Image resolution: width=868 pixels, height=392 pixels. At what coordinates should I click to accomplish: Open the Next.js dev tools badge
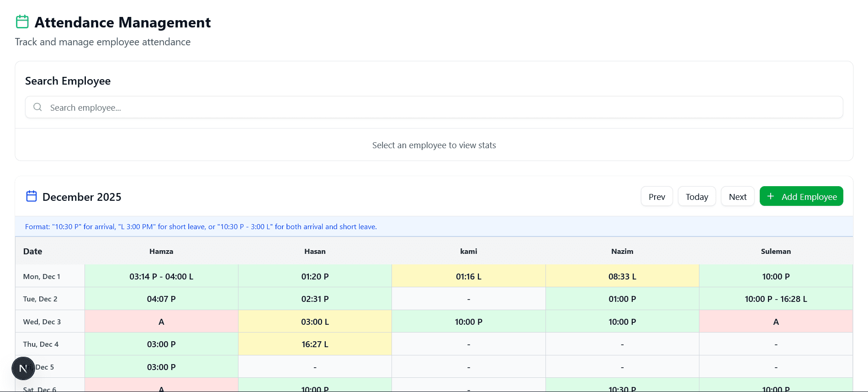tap(23, 369)
